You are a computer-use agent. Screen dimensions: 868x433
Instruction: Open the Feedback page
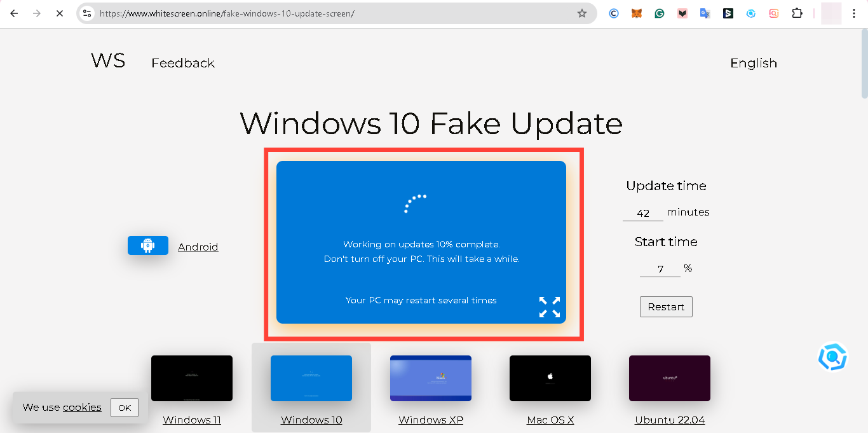(183, 63)
